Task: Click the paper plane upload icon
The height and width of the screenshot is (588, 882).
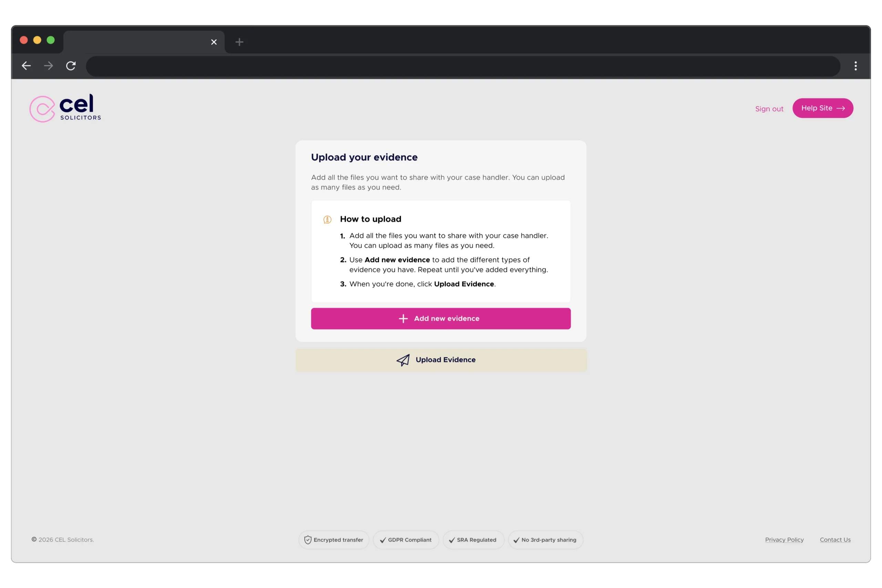Action: [403, 360]
